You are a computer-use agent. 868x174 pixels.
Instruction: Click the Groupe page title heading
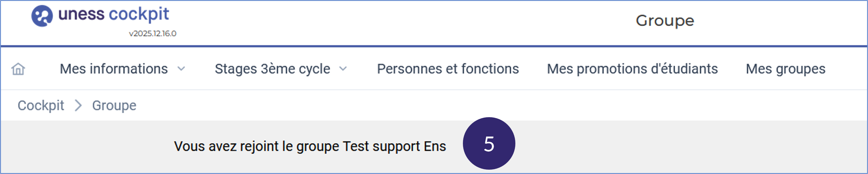coord(664,21)
